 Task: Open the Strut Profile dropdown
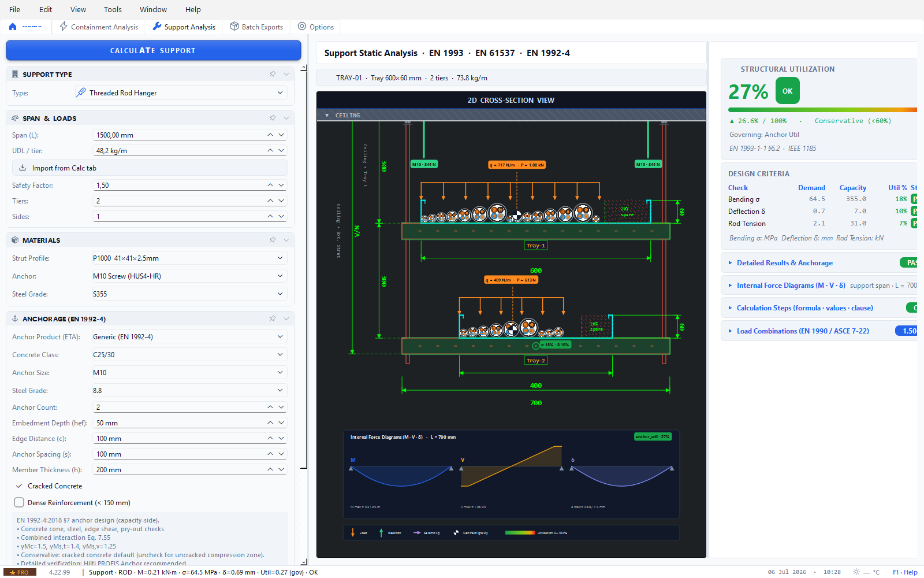click(x=189, y=258)
